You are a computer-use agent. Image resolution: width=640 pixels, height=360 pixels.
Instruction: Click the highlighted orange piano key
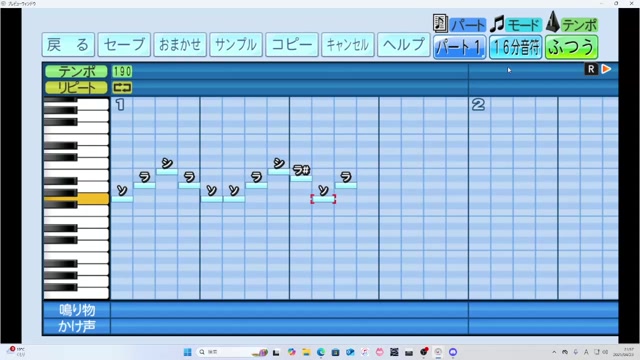[x=76, y=199]
